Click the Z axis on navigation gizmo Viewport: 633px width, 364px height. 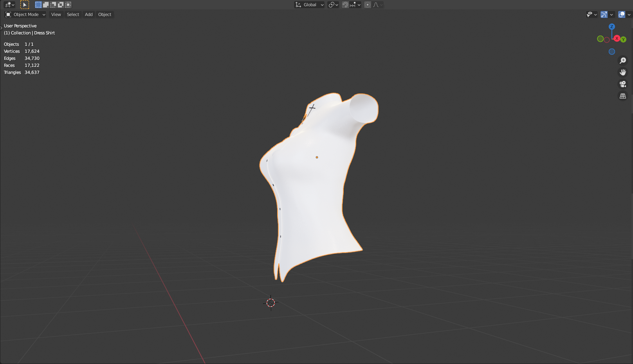[x=612, y=27]
